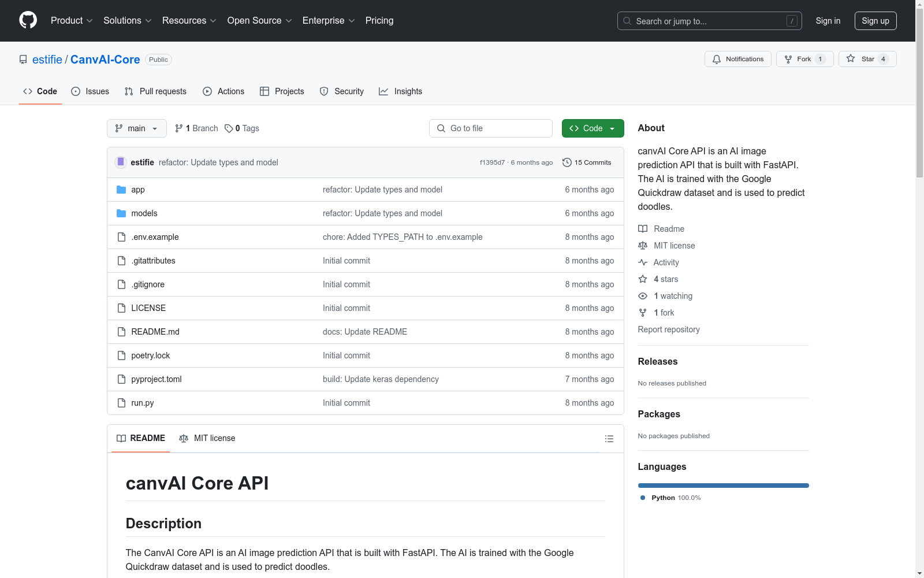
Task: Open the 'build: Update keras dependency' commit
Action: tap(381, 379)
